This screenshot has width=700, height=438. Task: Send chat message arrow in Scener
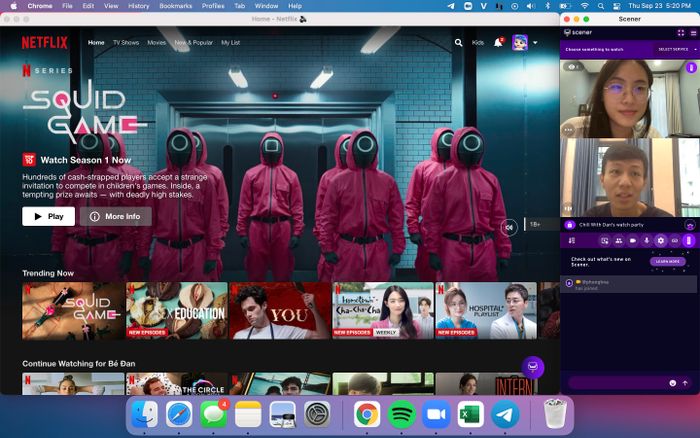click(685, 383)
